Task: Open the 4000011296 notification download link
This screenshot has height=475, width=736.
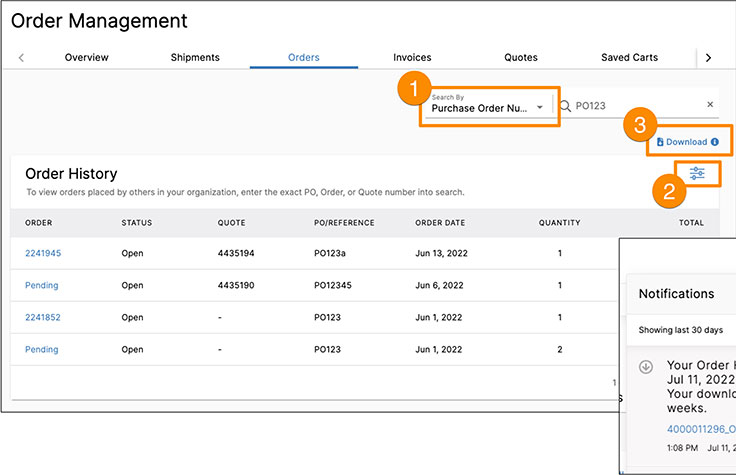Action: click(x=700, y=429)
